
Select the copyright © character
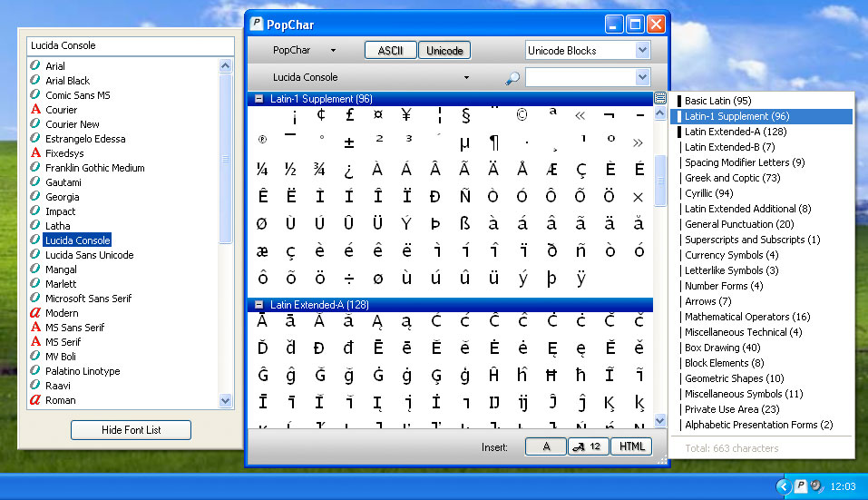(x=522, y=115)
